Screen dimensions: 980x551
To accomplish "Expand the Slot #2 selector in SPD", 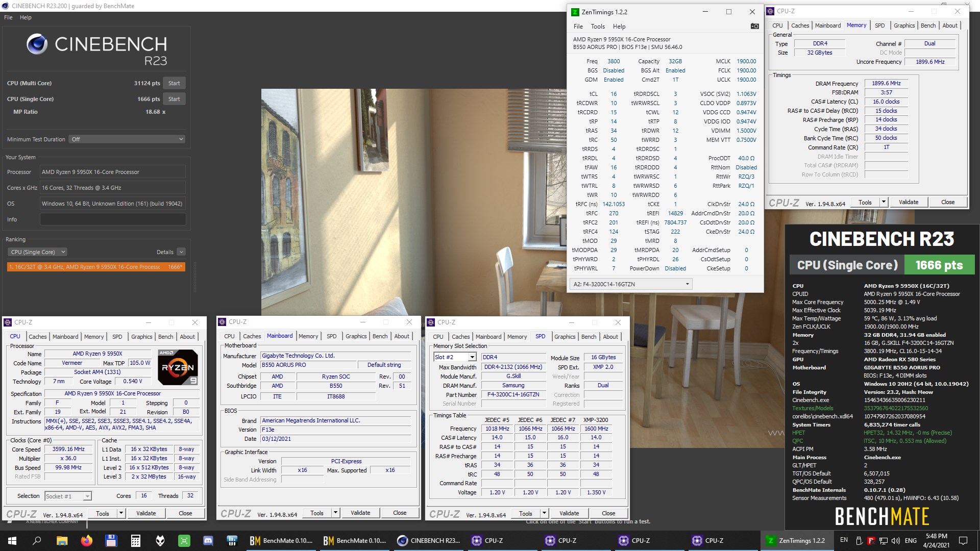I will tap(472, 357).
